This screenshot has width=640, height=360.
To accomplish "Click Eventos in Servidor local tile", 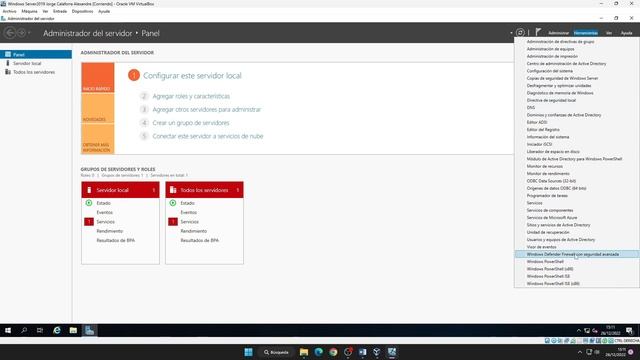I will (x=104, y=212).
